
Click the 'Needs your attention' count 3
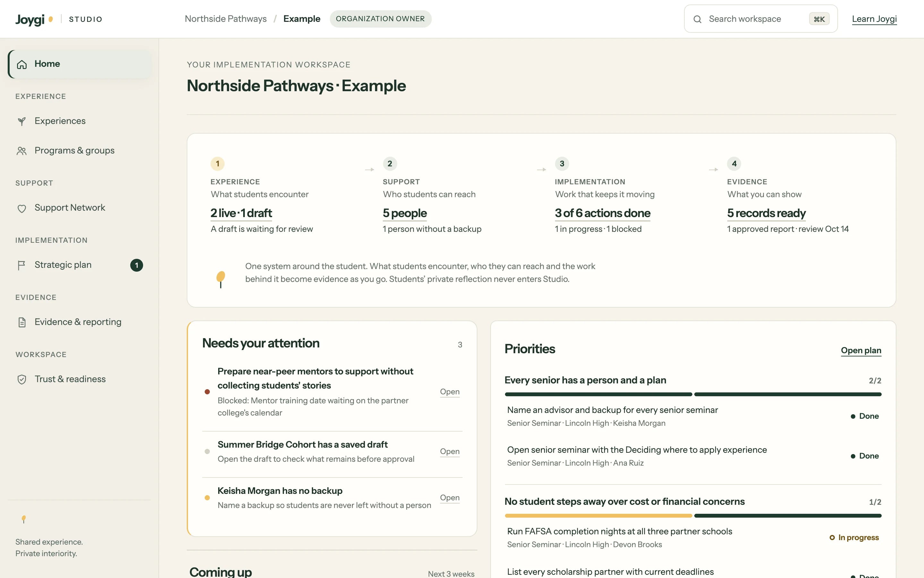coord(460,345)
